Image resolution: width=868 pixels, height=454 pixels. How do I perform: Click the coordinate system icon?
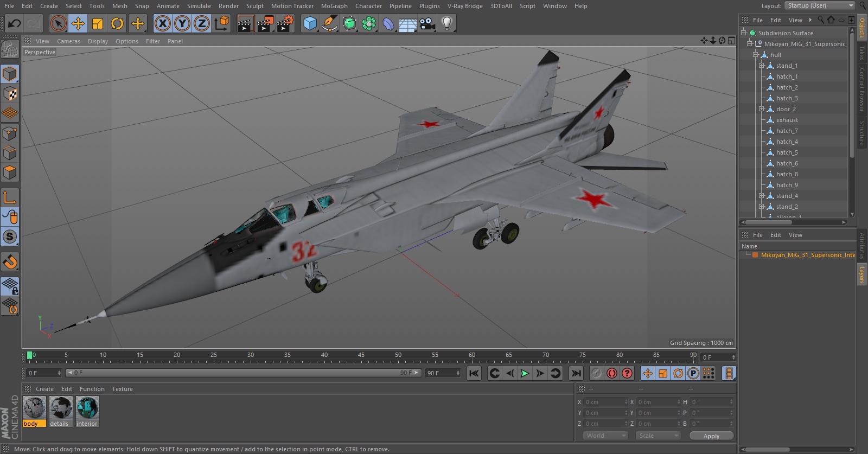click(x=222, y=23)
